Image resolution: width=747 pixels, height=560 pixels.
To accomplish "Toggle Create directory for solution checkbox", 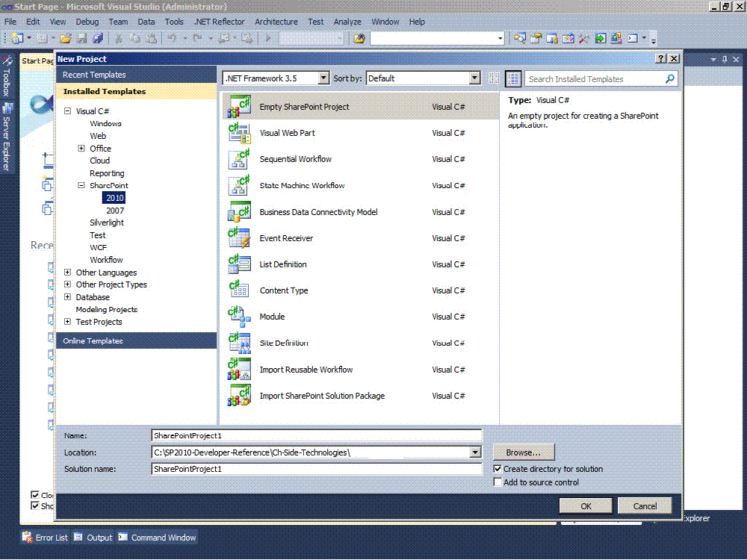I will 498,469.
